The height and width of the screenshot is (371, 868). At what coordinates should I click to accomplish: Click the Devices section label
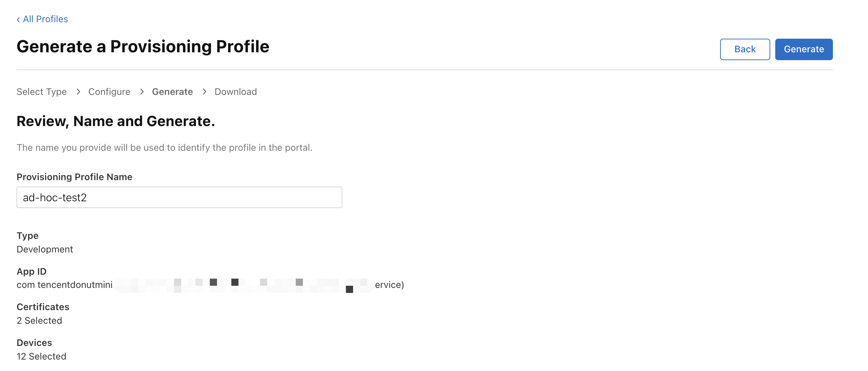[34, 343]
